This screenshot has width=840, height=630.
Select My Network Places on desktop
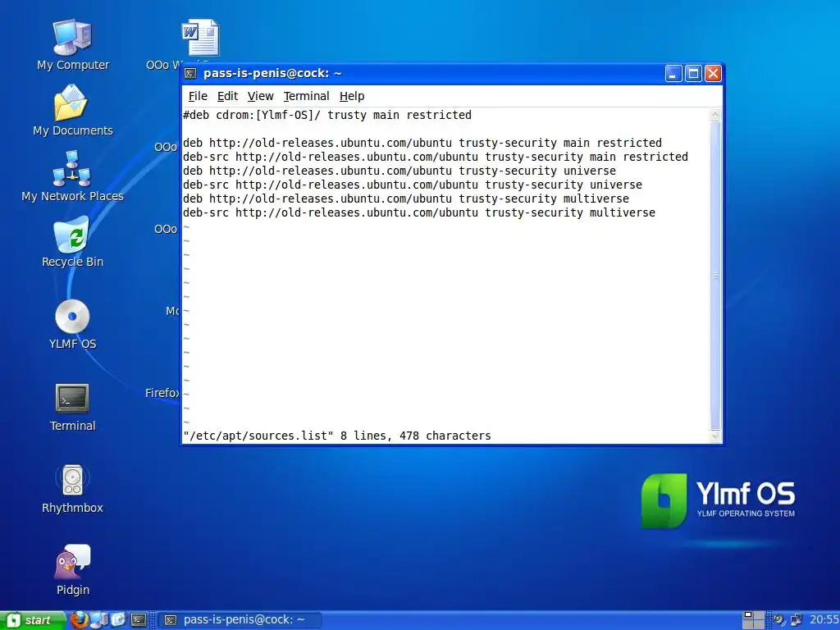pyautogui.click(x=72, y=176)
